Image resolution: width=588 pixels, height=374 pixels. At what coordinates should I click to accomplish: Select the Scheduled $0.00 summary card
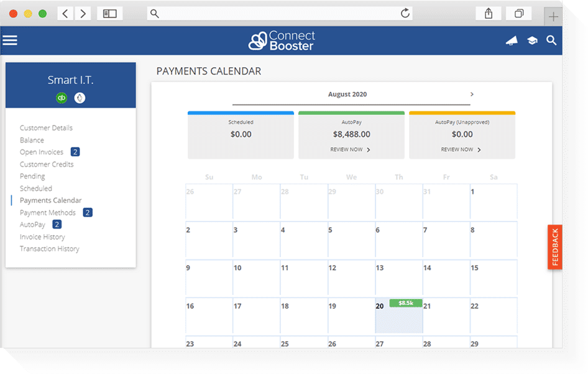[x=241, y=135]
